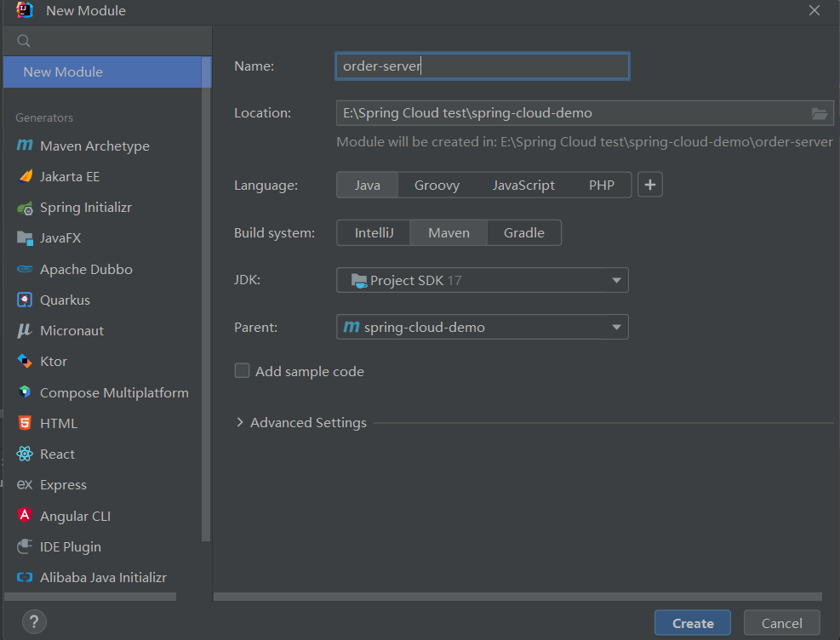Select Express generator label
The image size is (840, 640).
63,485
